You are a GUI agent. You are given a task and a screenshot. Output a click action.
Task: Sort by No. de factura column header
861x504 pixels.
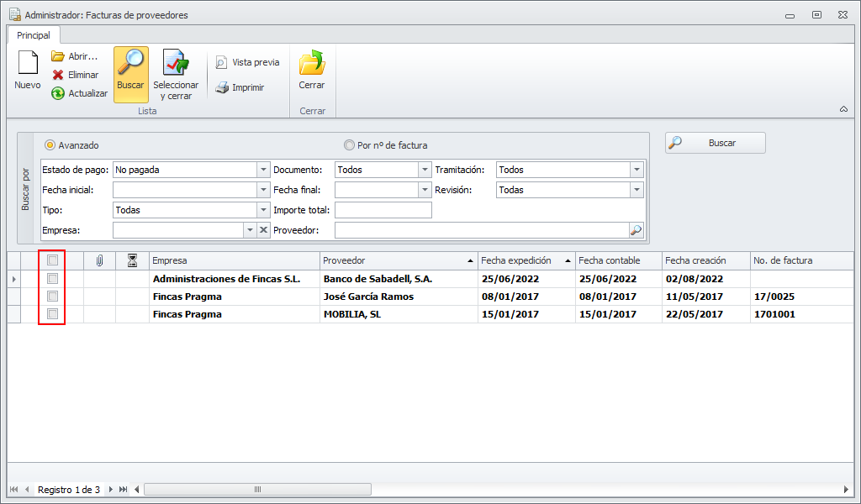coord(801,260)
